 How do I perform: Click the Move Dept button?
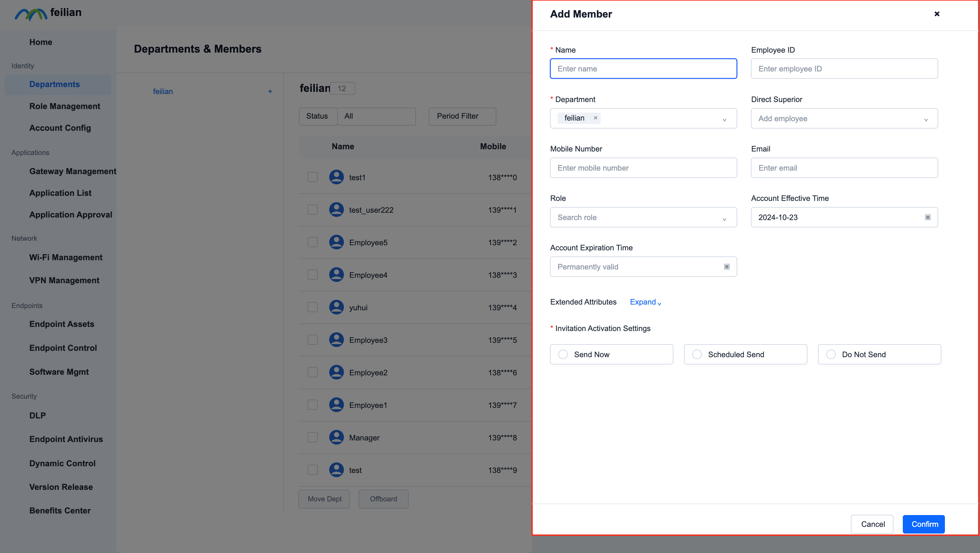[x=324, y=499]
